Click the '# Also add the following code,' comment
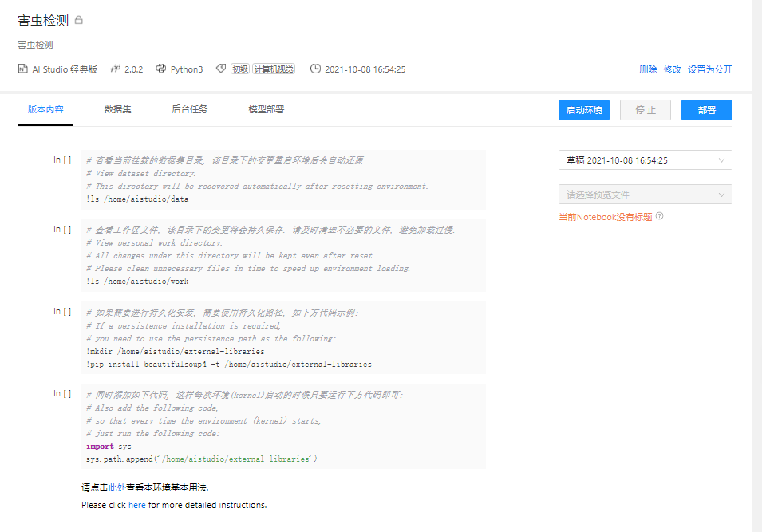This screenshot has width=762, height=532. (x=152, y=408)
